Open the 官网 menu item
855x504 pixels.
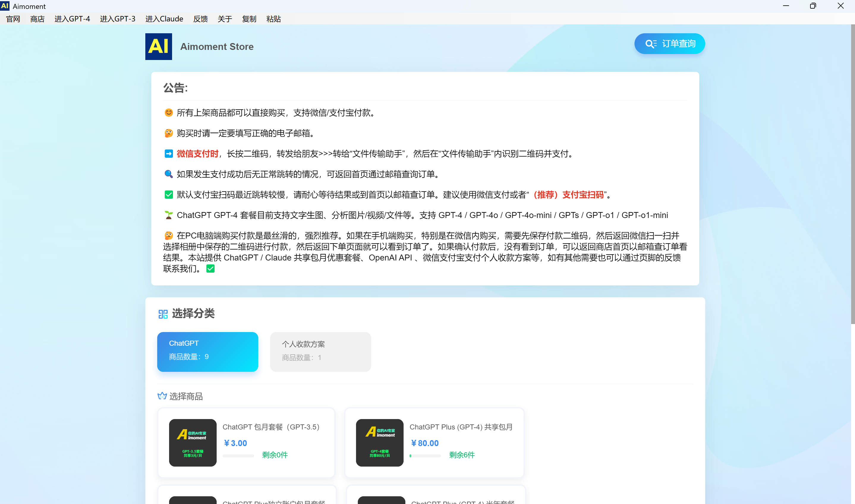13,19
